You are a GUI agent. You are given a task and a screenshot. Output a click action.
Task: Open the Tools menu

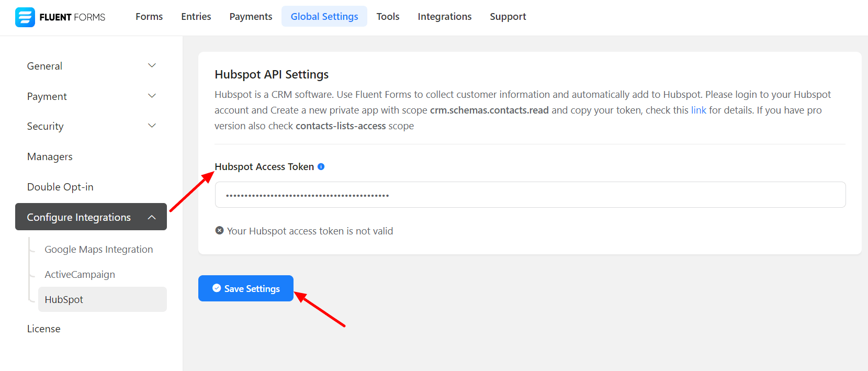(x=388, y=17)
